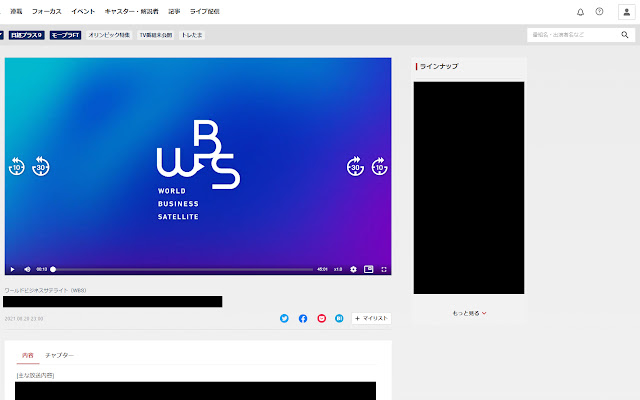Click the video progress bar
Viewport: 640px width, 400px height.
click(x=183, y=269)
